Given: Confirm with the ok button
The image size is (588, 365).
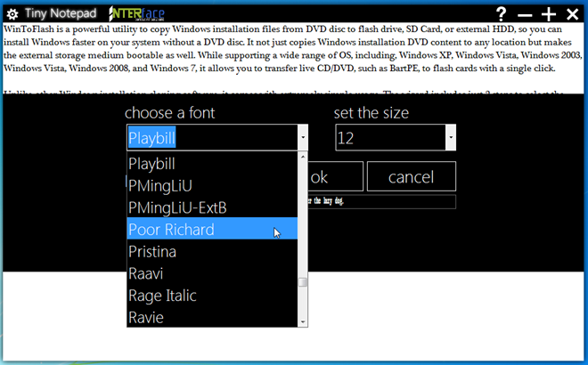Looking at the screenshot, I should click(335, 176).
